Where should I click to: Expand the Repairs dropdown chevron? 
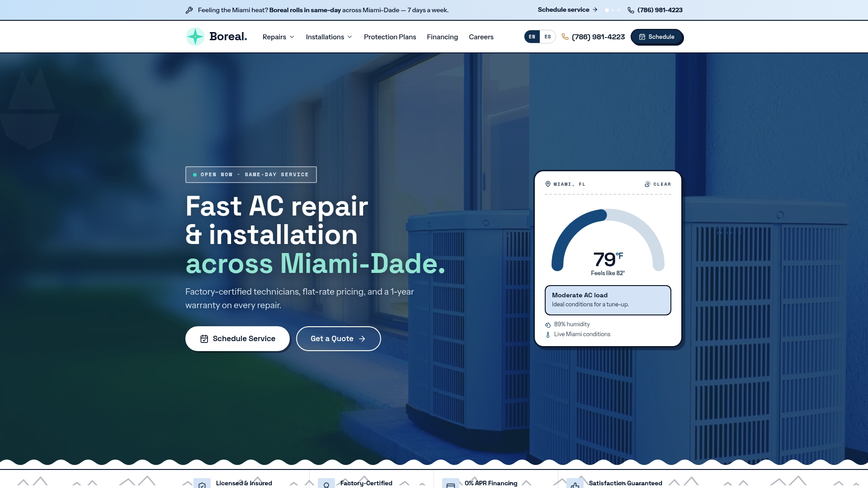292,37
